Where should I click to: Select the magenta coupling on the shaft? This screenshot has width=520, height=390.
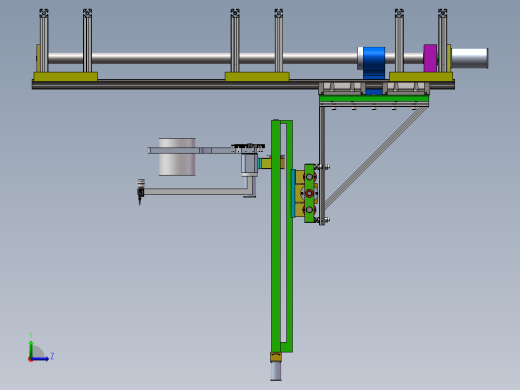click(430, 58)
